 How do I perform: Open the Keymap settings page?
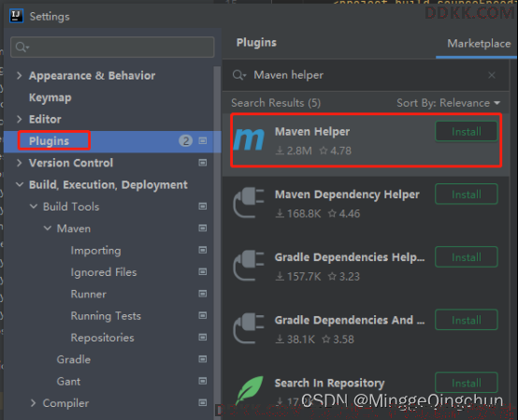coord(50,97)
